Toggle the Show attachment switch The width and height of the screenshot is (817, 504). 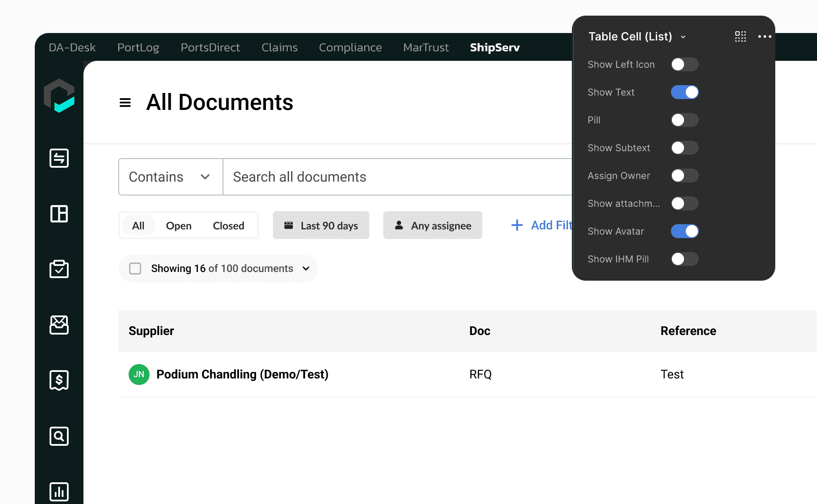point(685,203)
